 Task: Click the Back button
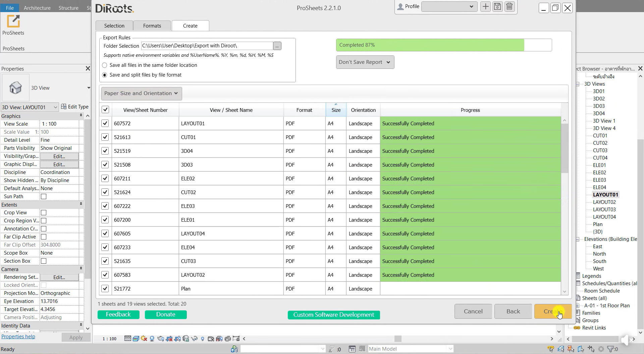click(x=513, y=311)
